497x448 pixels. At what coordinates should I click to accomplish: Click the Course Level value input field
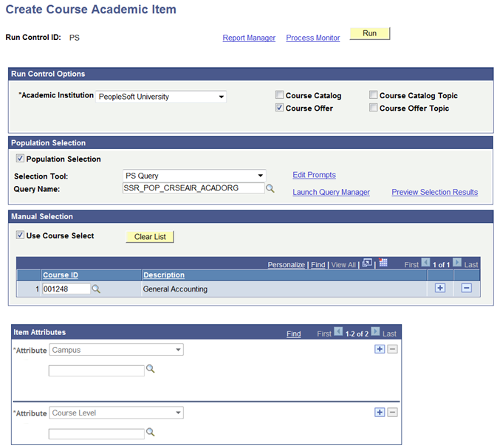pyautogui.click(x=96, y=434)
